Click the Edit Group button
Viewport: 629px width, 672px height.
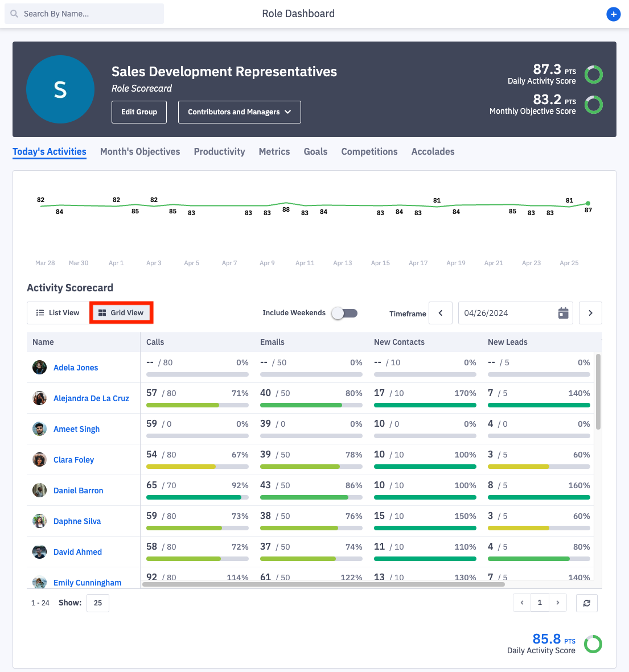pyautogui.click(x=139, y=112)
